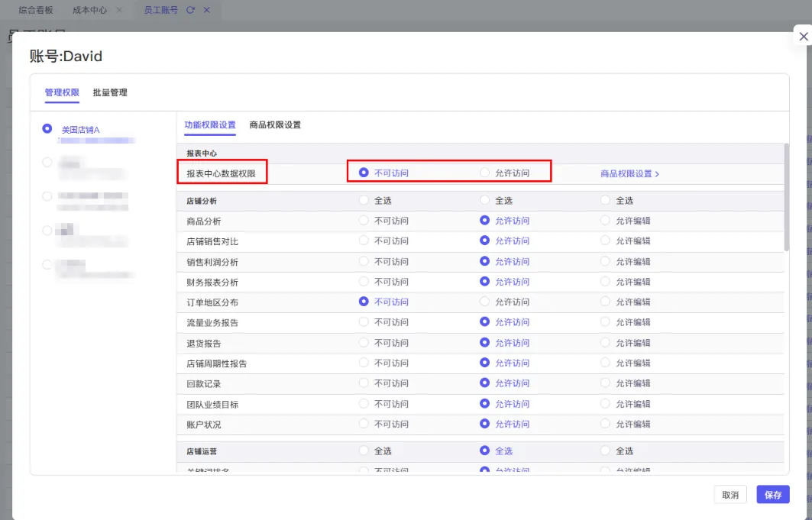Screen dimensions: 812x520
Task: Set 销售利润分析 to 允许编辑
Action: coord(605,261)
